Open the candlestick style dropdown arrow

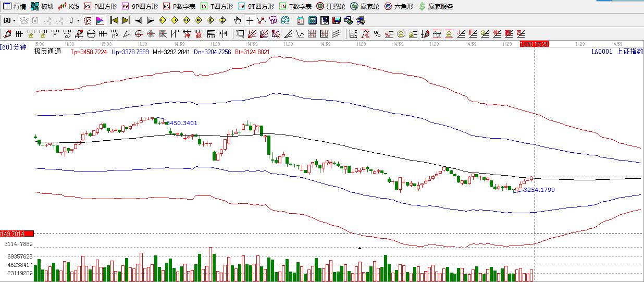tap(78, 20)
